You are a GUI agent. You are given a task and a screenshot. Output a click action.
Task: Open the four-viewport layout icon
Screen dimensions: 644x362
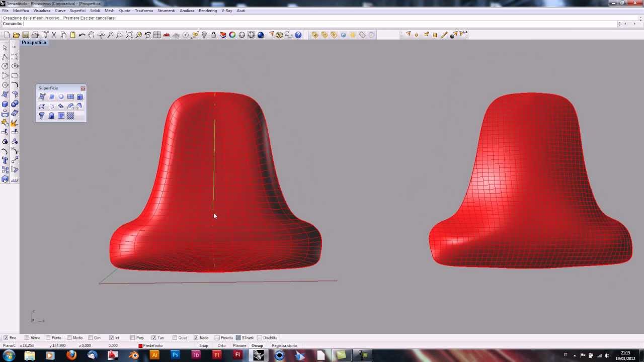[x=157, y=35]
